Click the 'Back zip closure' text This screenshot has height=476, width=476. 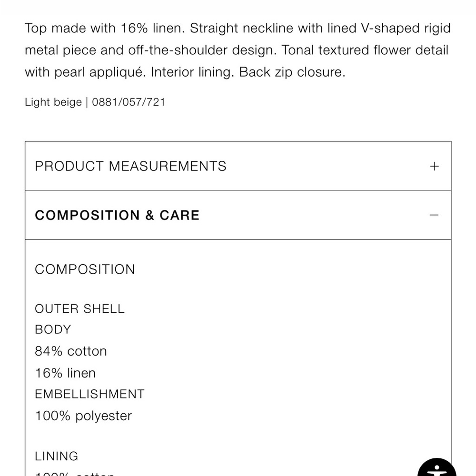pos(292,72)
